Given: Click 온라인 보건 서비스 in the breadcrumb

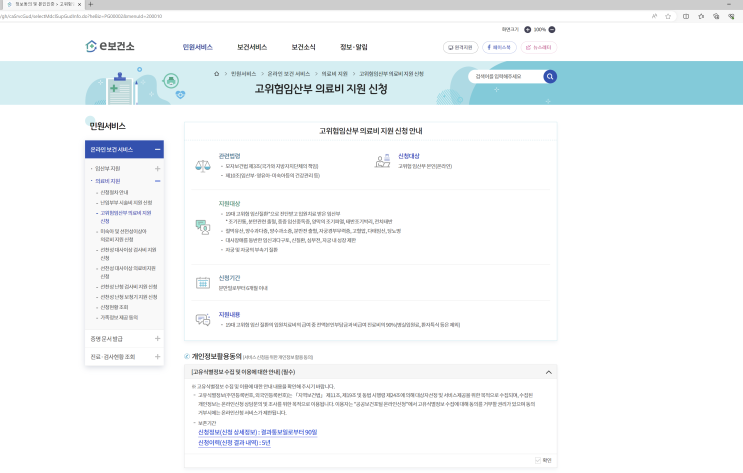Looking at the screenshot, I should pyautogui.click(x=289, y=74).
